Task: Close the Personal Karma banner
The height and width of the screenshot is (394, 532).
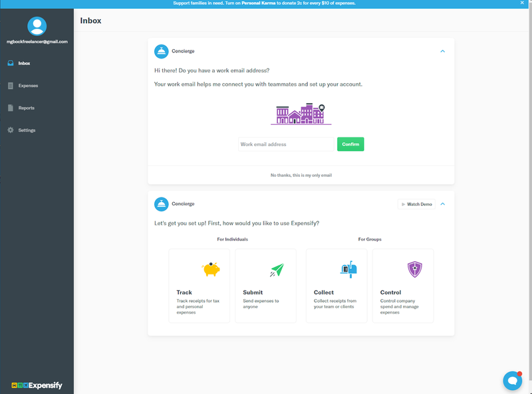Action: point(522,3)
